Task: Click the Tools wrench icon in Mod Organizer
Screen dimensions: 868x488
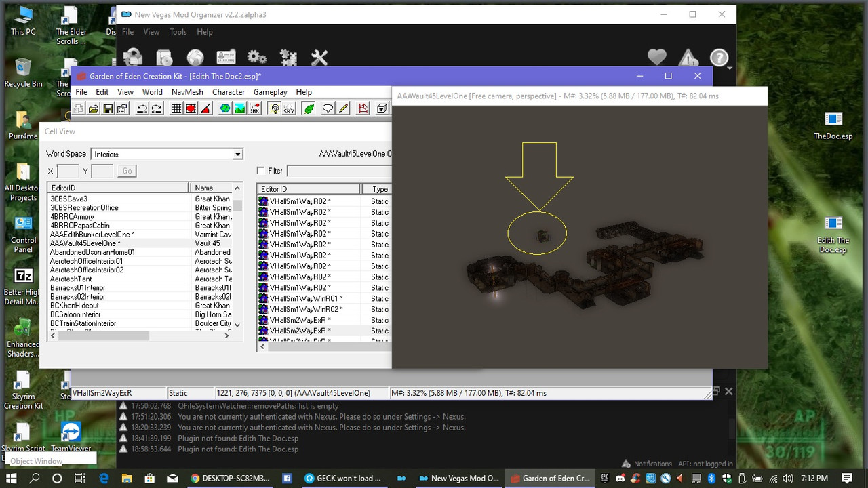Action: tap(319, 58)
